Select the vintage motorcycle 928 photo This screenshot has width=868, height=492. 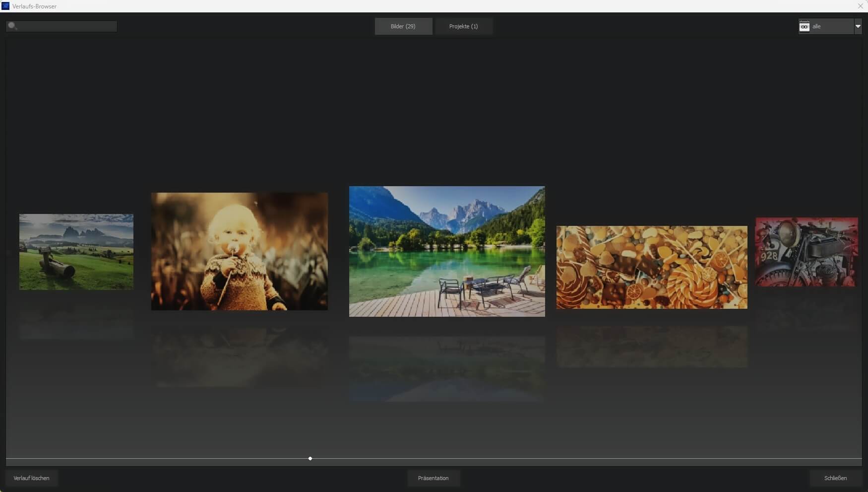(x=806, y=252)
